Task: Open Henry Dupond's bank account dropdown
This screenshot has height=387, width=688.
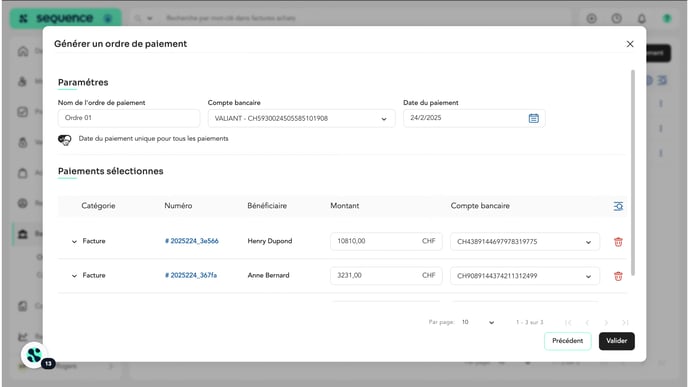Action: click(x=525, y=242)
